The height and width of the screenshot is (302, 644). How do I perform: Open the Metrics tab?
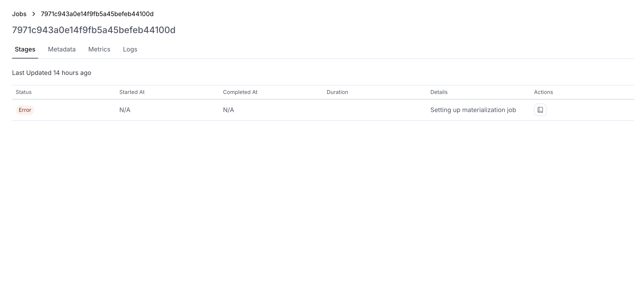pyautogui.click(x=99, y=49)
